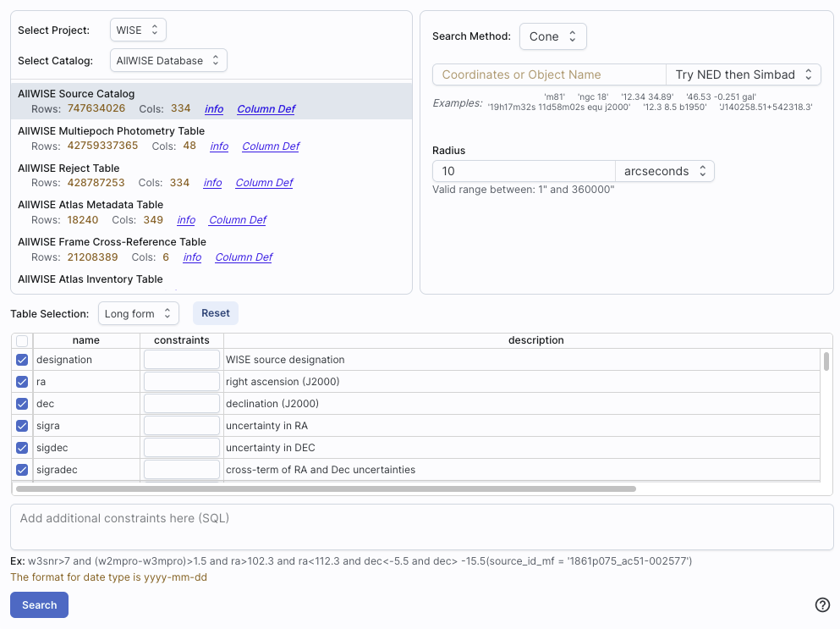The width and height of the screenshot is (840, 629).
Task: Click the 'cross-term of RA and Dec uncertainties' cell
Action: (522, 470)
